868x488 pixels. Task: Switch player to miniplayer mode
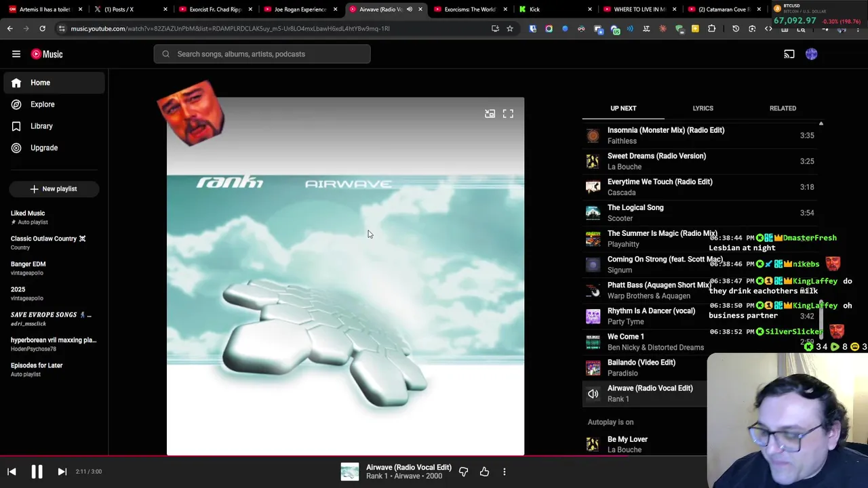tap(490, 114)
